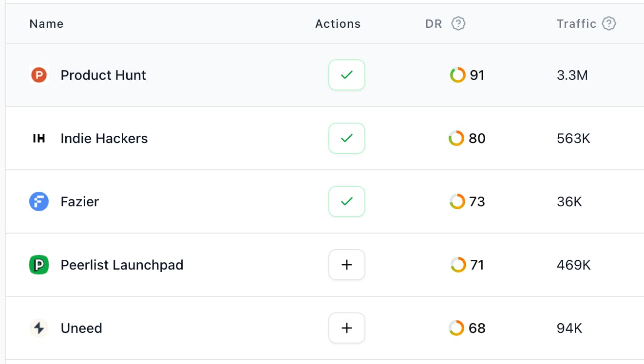Image resolution: width=644 pixels, height=364 pixels.
Task: Click the Indie Hackers logo icon
Action: (x=38, y=138)
